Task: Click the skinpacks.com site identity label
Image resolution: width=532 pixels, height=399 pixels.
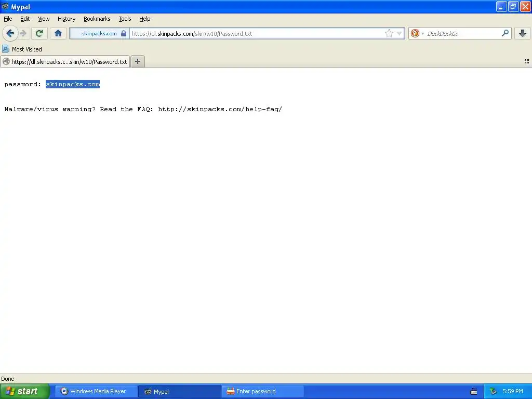Action: [x=99, y=34]
